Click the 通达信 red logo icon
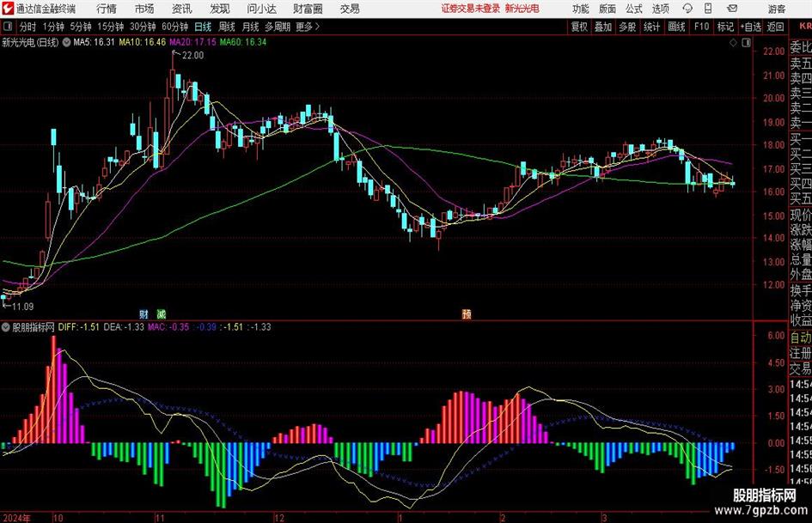Screen dimensions: 812x523 [x=8, y=9]
